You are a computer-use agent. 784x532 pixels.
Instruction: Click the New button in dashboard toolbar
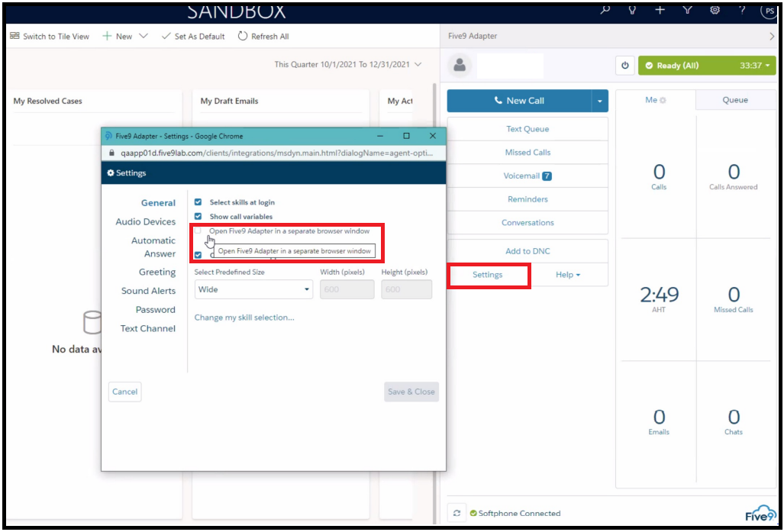(118, 37)
